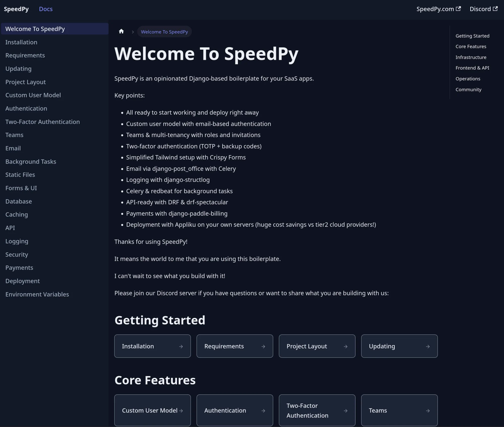Go to Static Files in sidebar
504x427 pixels.
pyautogui.click(x=55, y=175)
